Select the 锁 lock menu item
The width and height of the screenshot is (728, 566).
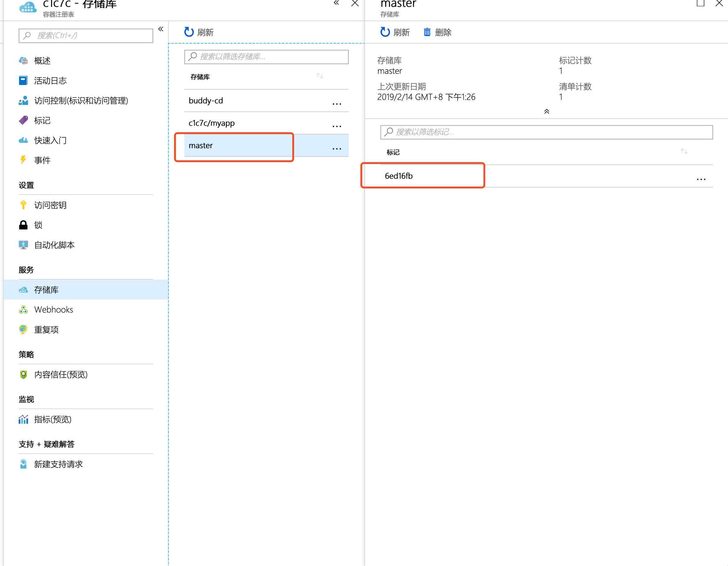tap(38, 225)
